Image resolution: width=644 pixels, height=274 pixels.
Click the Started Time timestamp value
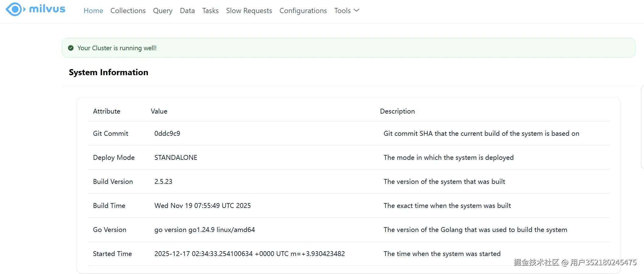249,254
